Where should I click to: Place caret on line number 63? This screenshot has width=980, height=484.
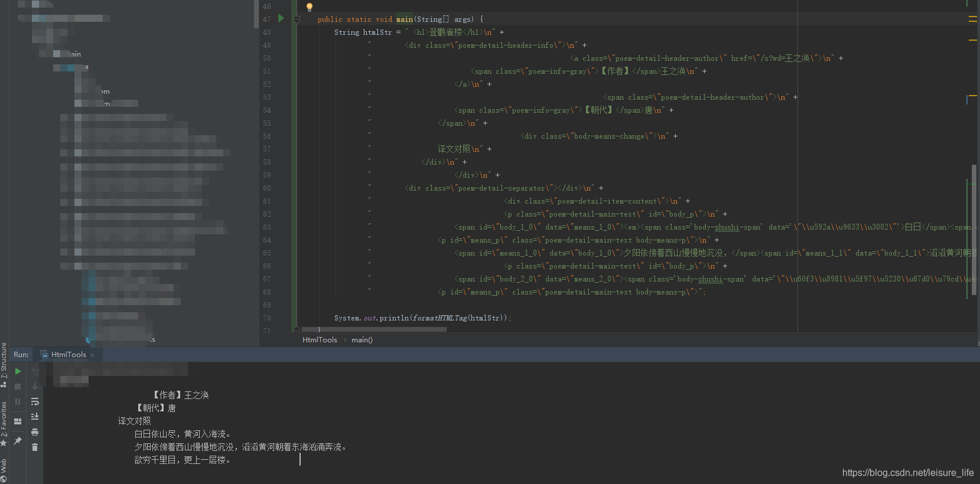click(x=267, y=227)
